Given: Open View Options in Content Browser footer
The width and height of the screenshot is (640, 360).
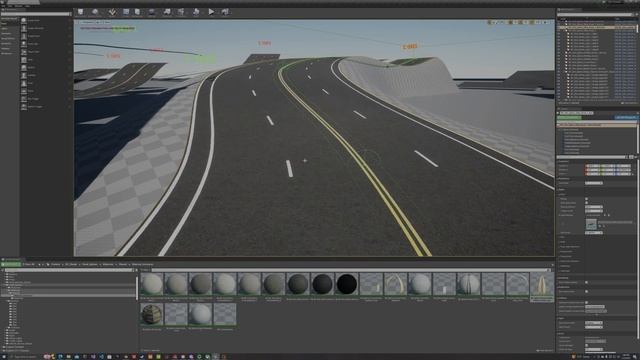Looking at the screenshot, I should point(544,350).
